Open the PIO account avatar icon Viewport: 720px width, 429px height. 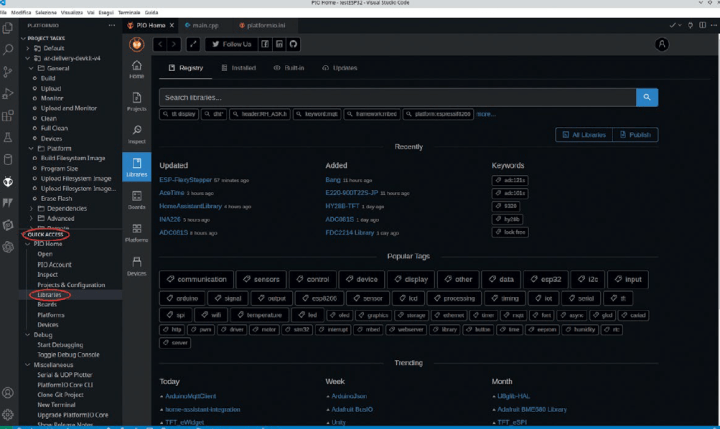tap(661, 44)
